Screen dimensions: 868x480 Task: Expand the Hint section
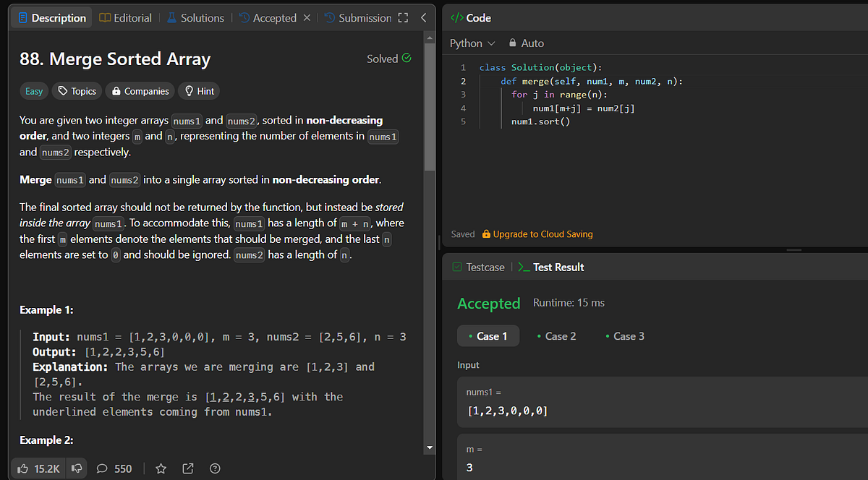[x=198, y=90]
